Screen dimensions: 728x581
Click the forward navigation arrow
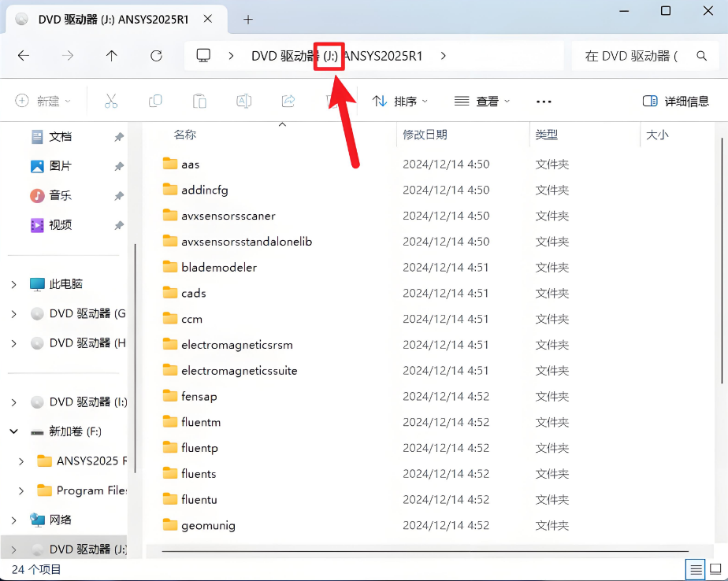point(68,56)
